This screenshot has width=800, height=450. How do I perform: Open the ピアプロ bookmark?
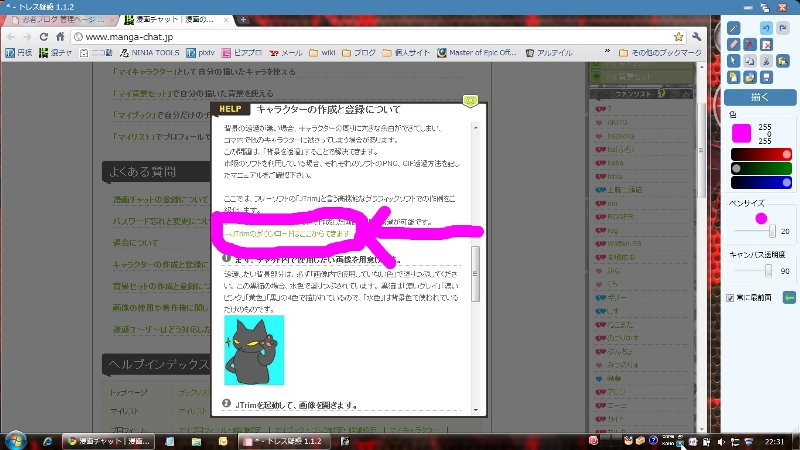pos(242,53)
